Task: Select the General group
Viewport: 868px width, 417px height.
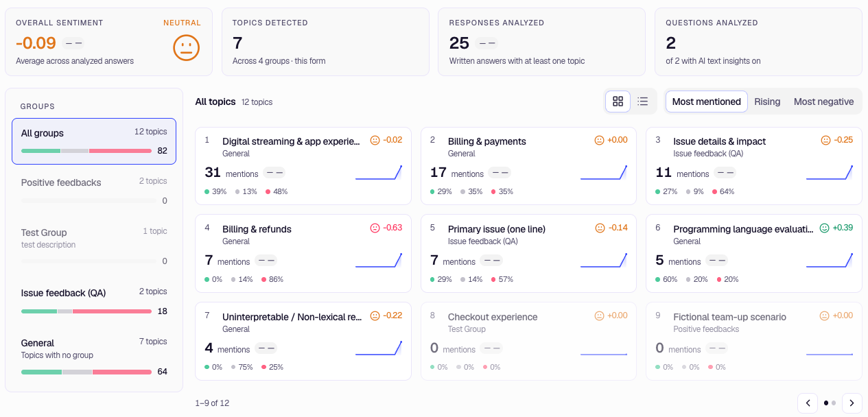Action: [94, 357]
